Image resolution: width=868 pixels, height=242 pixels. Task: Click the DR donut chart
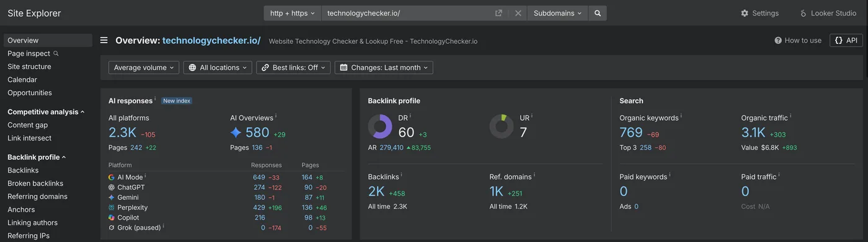[380, 126]
